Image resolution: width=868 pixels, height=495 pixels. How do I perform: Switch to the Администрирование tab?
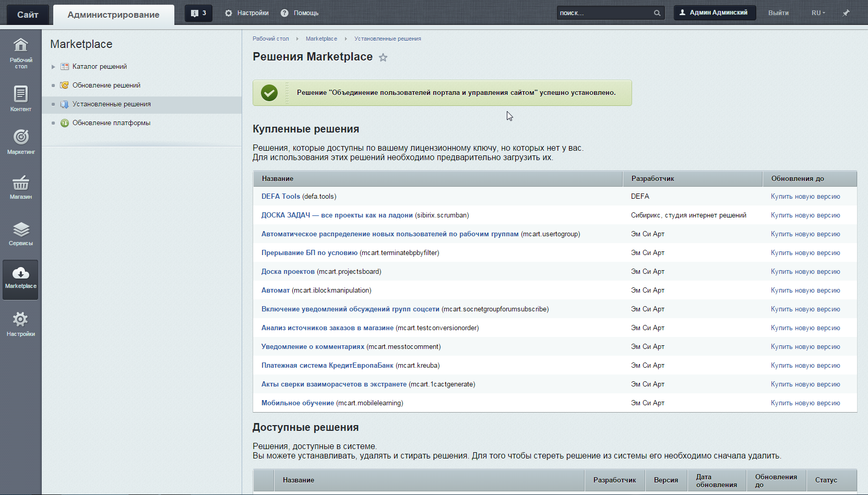(x=114, y=15)
